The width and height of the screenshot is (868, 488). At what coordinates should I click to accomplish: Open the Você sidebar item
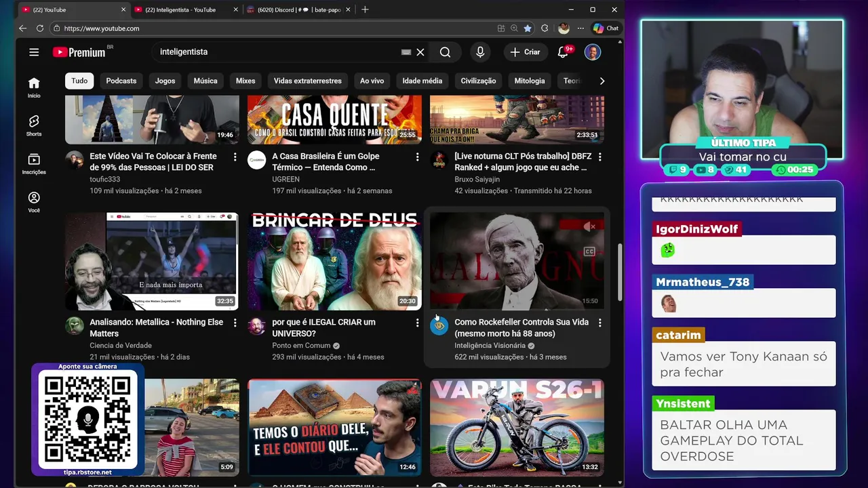tap(34, 202)
